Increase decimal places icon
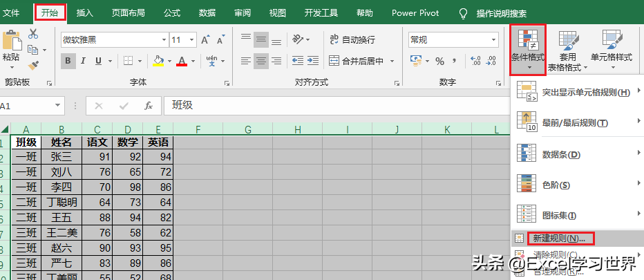 tap(475, 61)
